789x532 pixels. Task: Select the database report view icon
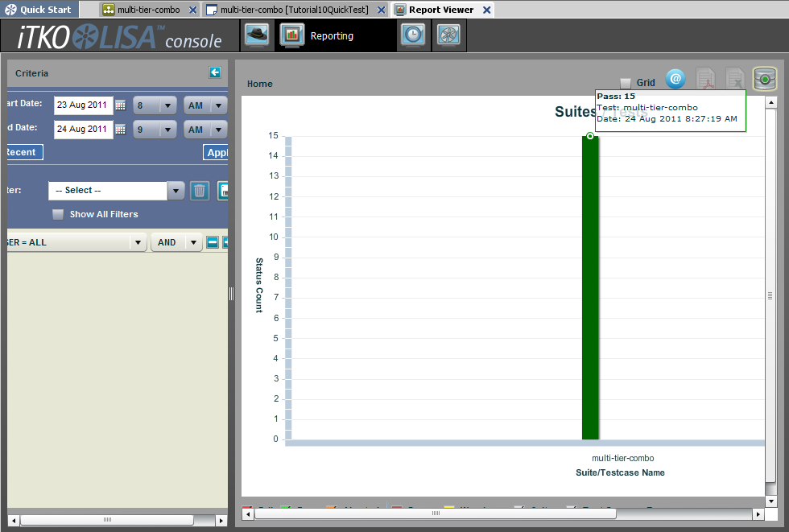765,78
